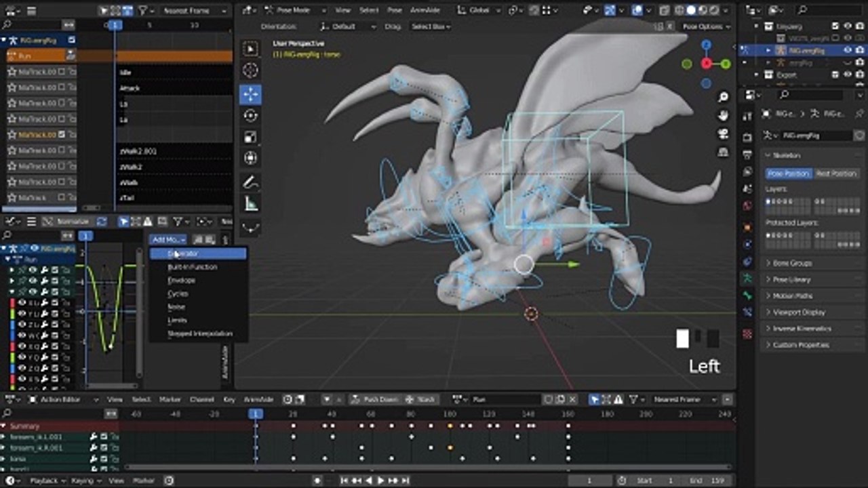The height and width of the screenshot is (488, 868).
Task: Choose Cycles from the modifier menu
Action: pyautogui.click(x=198, y=293)
